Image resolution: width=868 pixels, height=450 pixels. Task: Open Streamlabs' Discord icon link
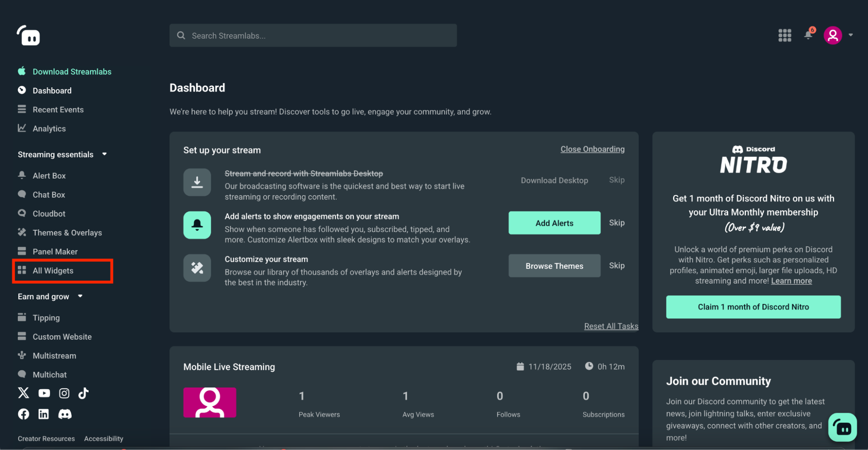pos(65,414)
